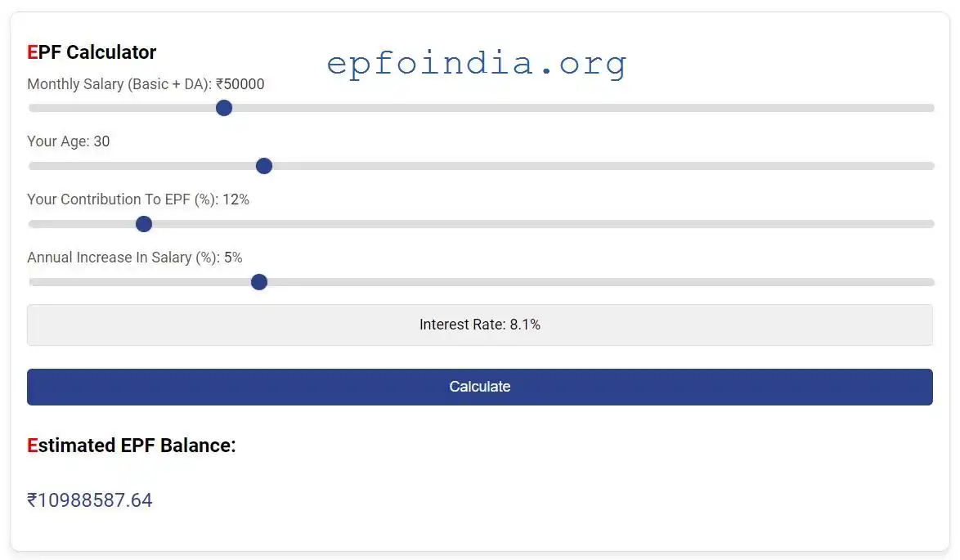Click the 12% contribution value text
960x560 pixels.
(x=239, y=199)
